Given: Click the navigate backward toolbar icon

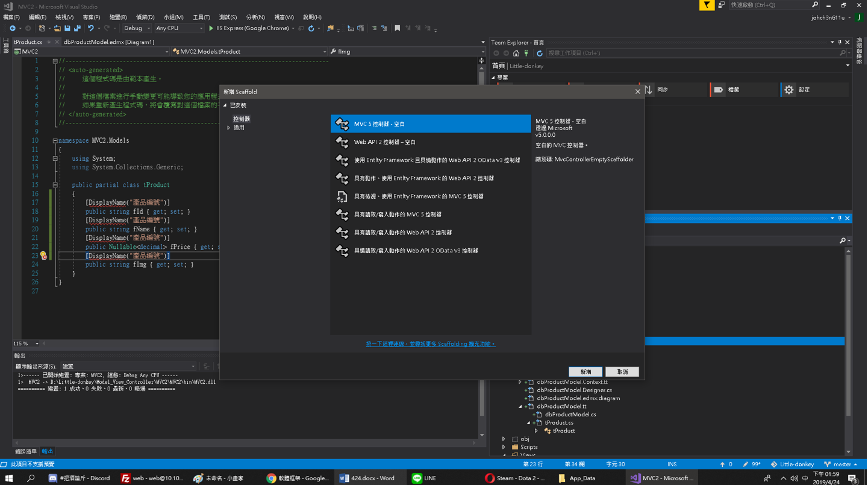Looking at the screenshot, I should coord(13,28).
